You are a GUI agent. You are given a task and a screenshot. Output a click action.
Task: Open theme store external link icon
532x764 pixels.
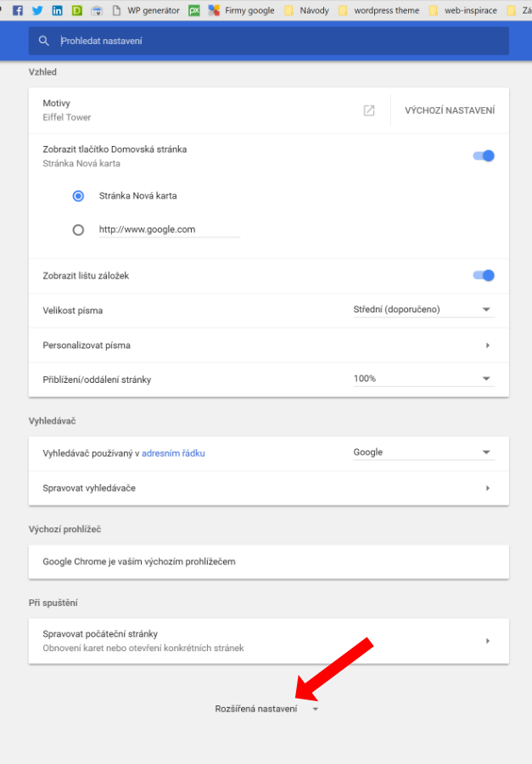tap(369, 110)
